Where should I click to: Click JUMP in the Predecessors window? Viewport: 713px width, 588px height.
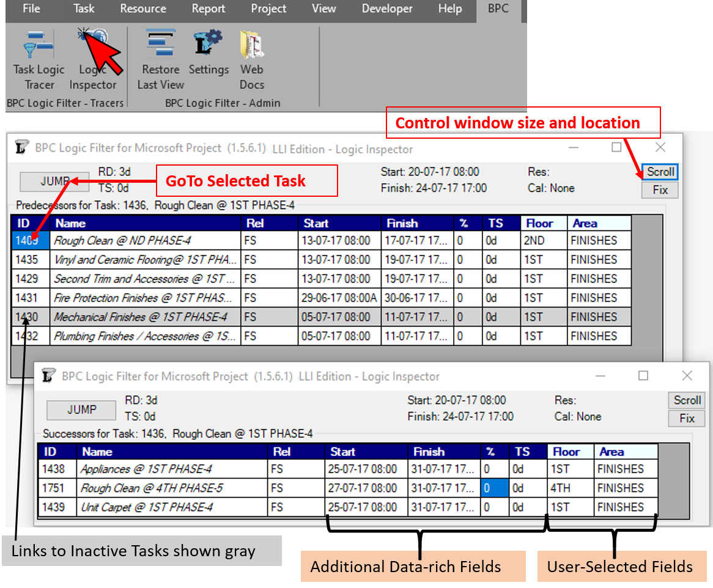[54, 182]
